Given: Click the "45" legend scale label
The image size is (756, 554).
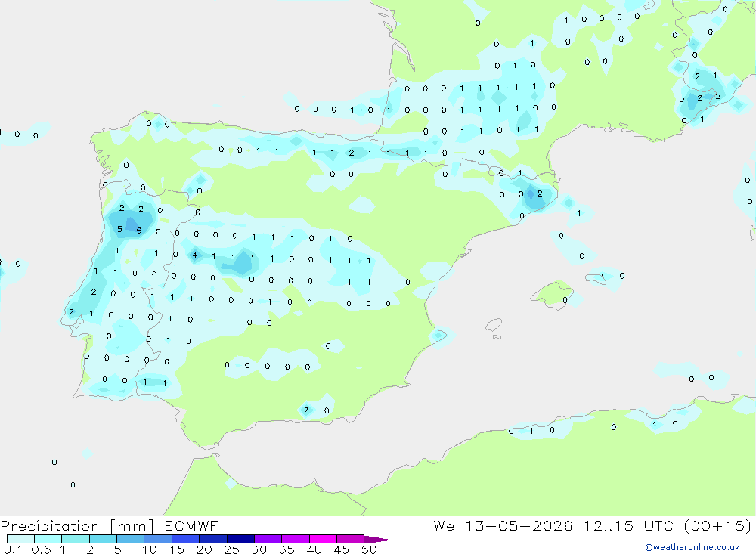Looking at the screenshot, I should [x=342, y=549].
